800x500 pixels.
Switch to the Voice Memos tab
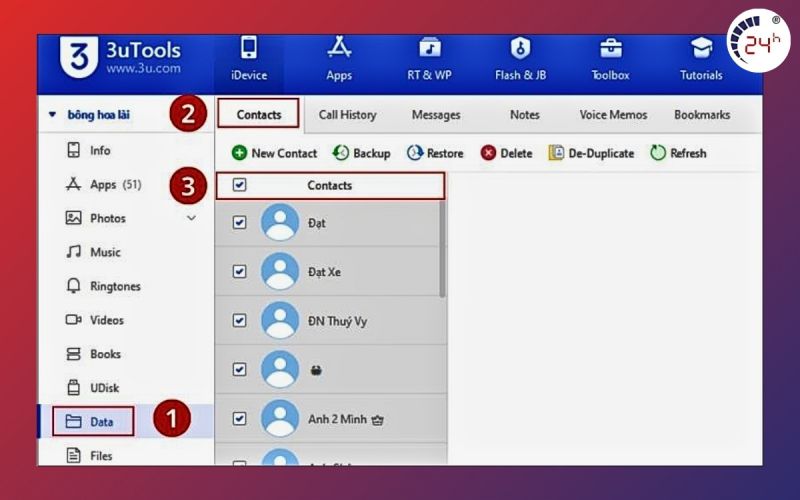613,115
